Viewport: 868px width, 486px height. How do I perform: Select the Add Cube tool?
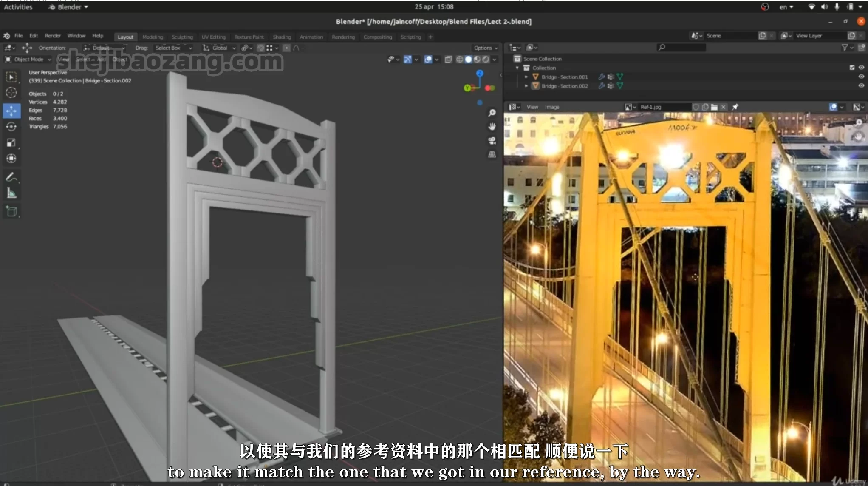(x=11, y=211)
